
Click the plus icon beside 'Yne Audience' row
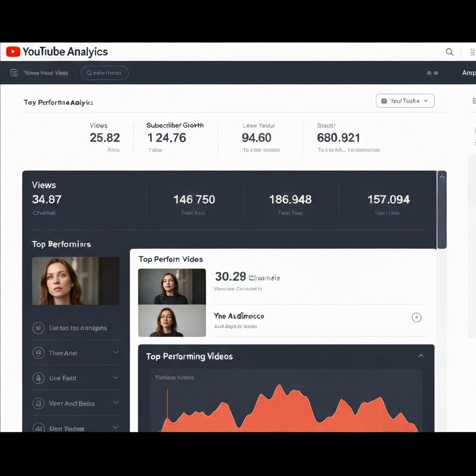(416, 317)
